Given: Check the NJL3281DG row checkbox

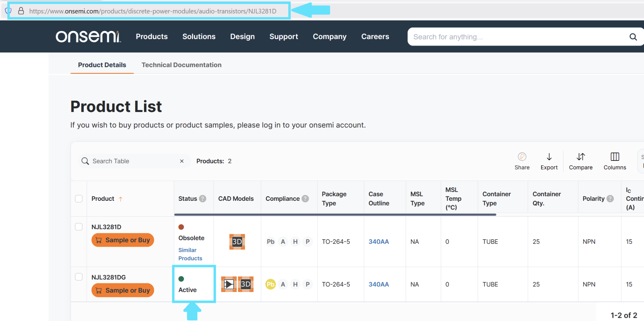Looking at the screenshot, I should click(79, 277).
